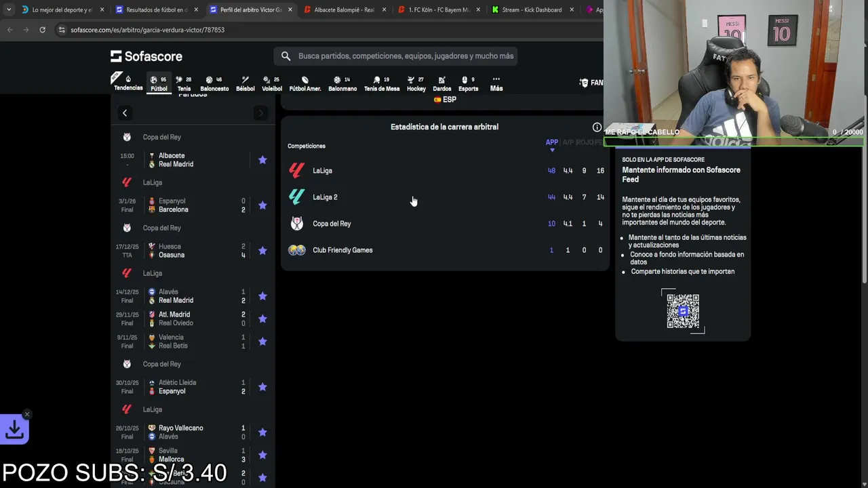Switch to 'Resultados de fútbol' browser tab
The image size is (868, 488).
(x=155, y=9)
